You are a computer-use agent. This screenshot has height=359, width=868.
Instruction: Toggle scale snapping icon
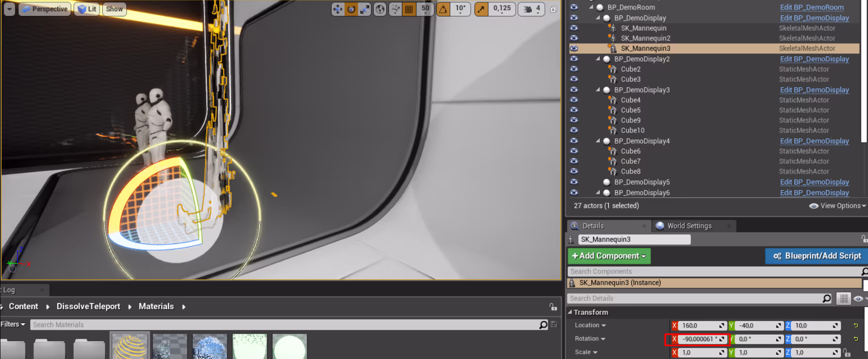pos(481,9)
